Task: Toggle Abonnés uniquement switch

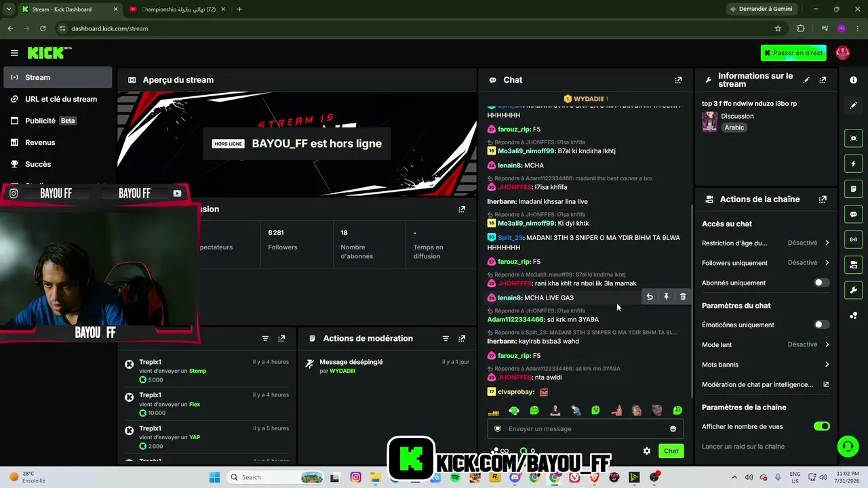Action: coord(821,283)
